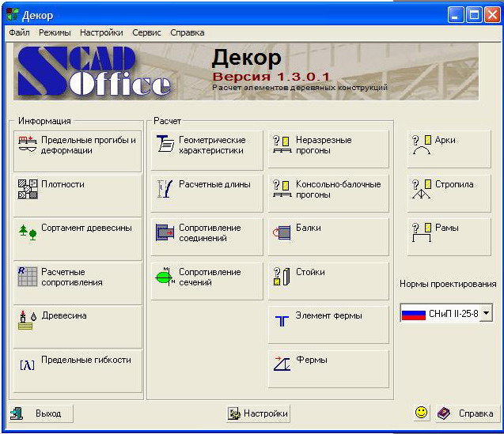Open the Справка menu in menu bar
This screenshot has width=504, height=434.
188,32
